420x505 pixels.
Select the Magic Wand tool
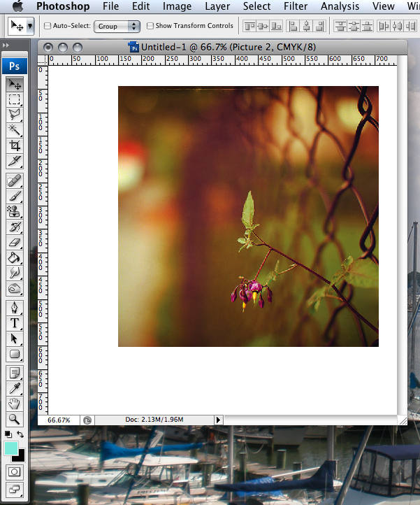click(15, 130)
